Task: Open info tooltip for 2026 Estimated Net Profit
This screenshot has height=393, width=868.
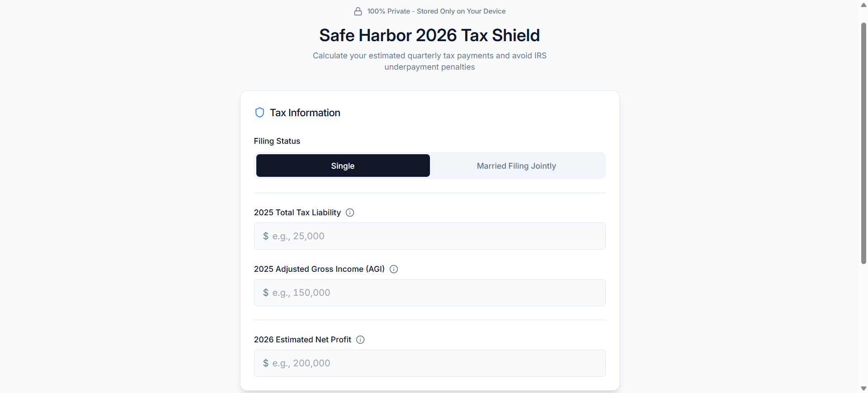Action: [360, 339]
